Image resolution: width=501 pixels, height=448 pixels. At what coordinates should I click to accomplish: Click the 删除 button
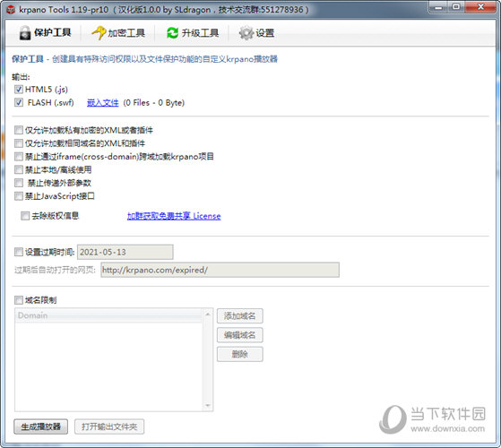[x=240, y=354]
